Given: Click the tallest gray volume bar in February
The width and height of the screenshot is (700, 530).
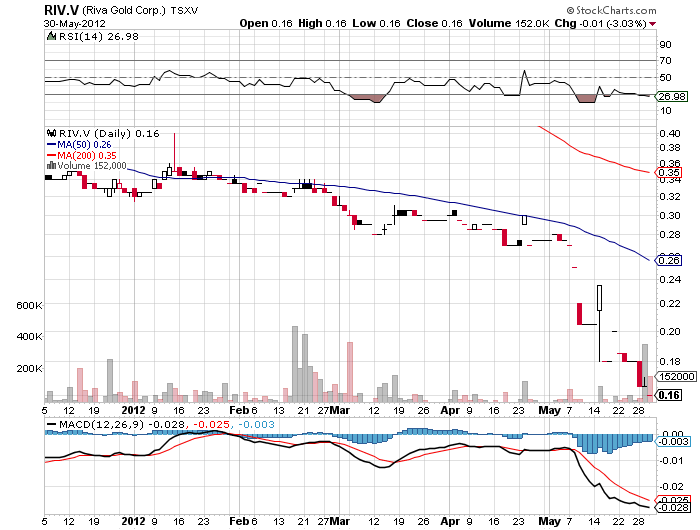Looking at the screenshot, I should coord(295,364).
